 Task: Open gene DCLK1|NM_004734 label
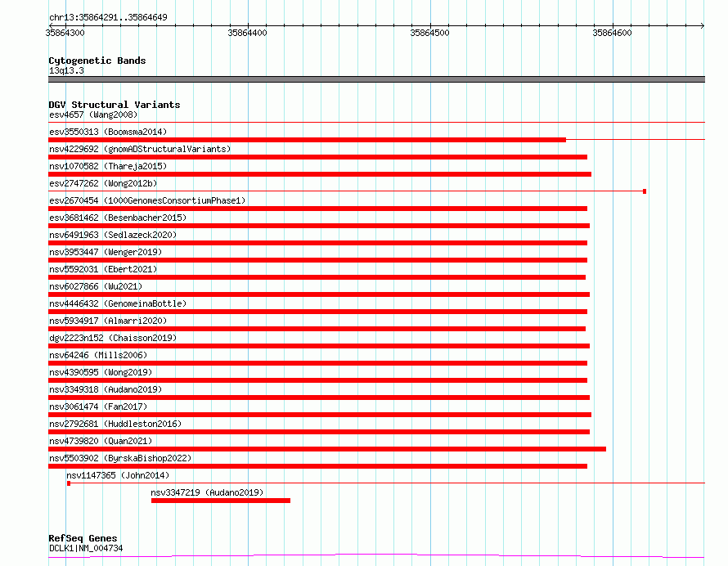tap(86, 548)
